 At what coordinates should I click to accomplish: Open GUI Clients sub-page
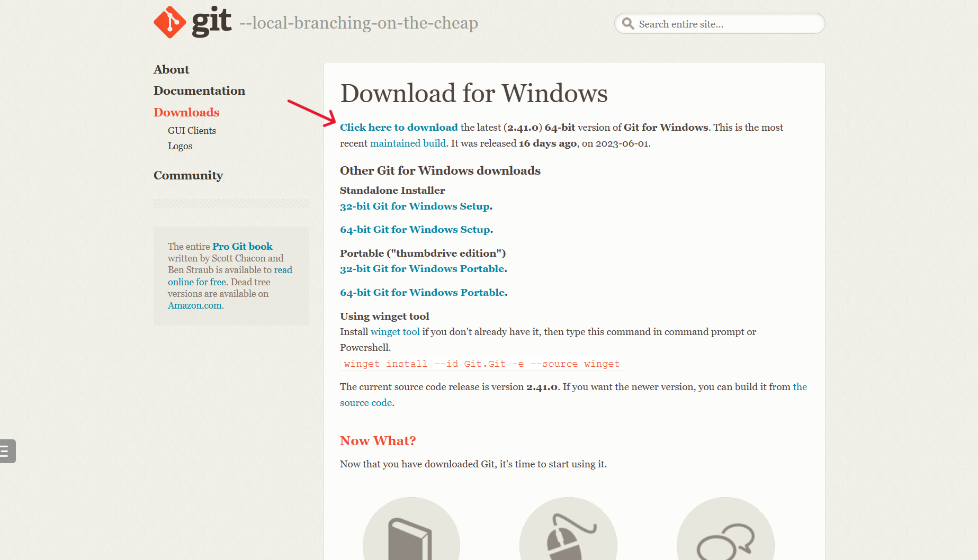pos(192,131)
